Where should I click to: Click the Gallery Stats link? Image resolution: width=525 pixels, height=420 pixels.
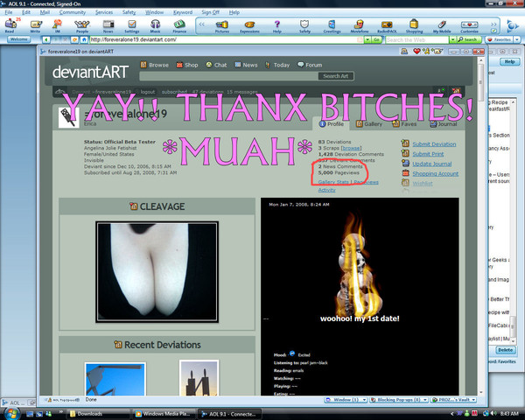[333, 182]
